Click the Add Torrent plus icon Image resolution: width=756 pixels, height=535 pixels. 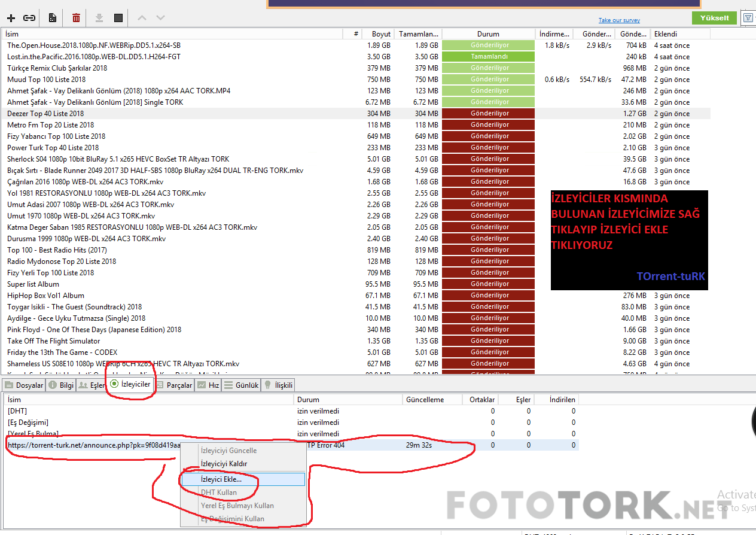pyautogui.click(x=11, y=18)
